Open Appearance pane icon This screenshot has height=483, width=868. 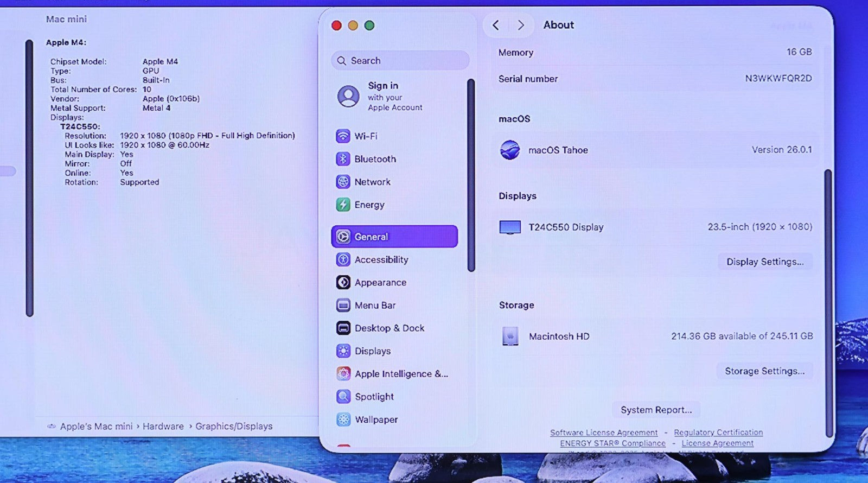(x=343, y=283)
